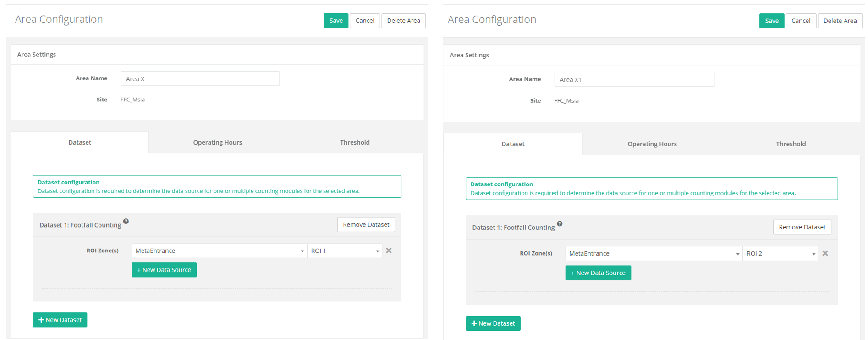868x340 pixels.
Task: Click + New Dataset in Area X1 panel
Action: click(x=493, y=323)
